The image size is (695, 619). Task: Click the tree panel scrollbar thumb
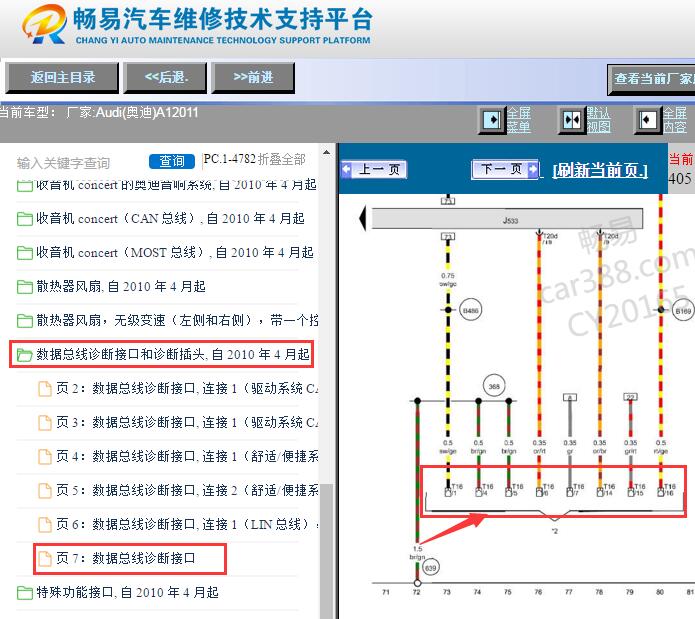point(327,549)
